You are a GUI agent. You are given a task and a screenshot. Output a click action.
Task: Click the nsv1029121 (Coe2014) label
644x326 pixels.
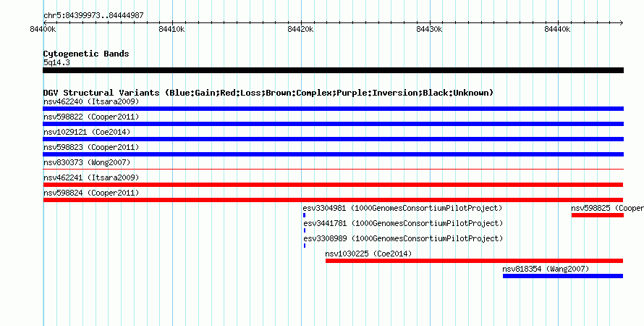(87, 132)
